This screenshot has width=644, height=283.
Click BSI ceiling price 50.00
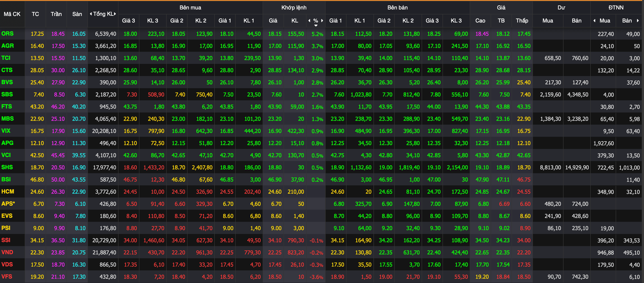[x=58, y=180]
